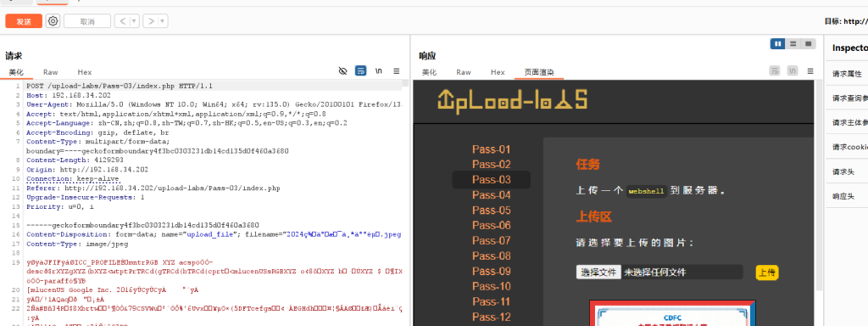Go to previous request with the back arrow
The width and height of the screenshot is (868, 326).
pos(122,21)
